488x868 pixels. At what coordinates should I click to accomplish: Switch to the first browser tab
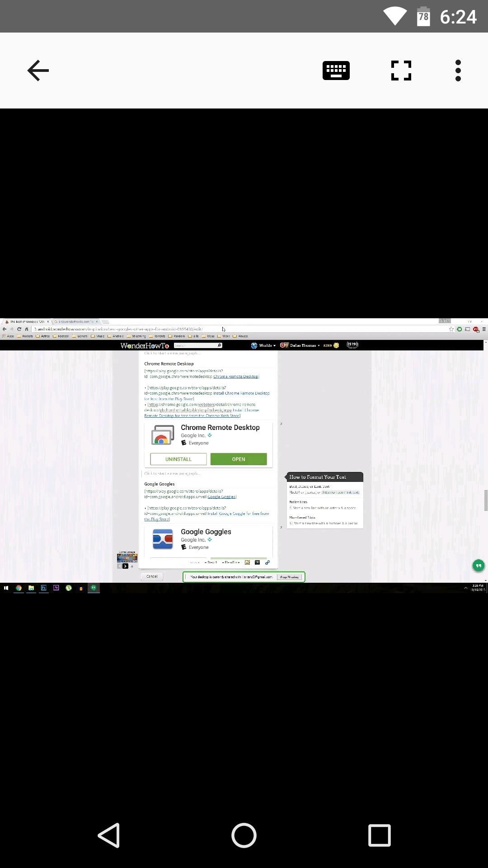pos(27,321)
